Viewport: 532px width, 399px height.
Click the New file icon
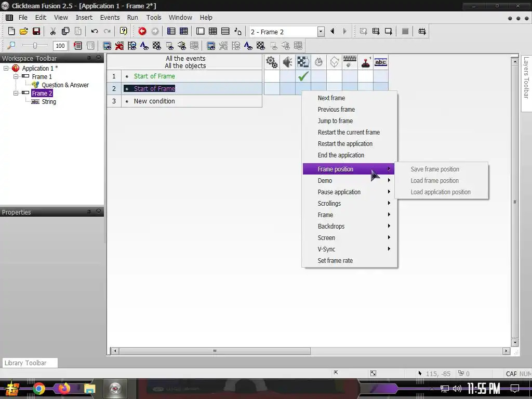tap(11, 32)
